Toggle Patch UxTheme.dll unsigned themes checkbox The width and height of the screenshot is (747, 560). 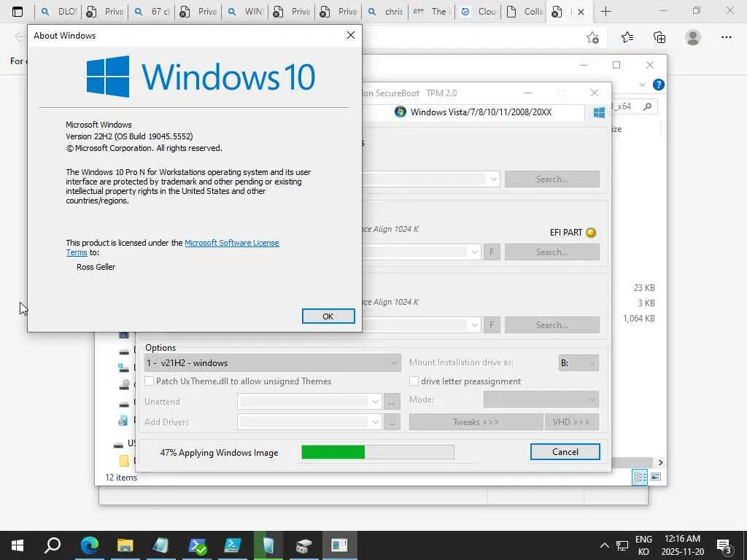click(x=150, y=381)
